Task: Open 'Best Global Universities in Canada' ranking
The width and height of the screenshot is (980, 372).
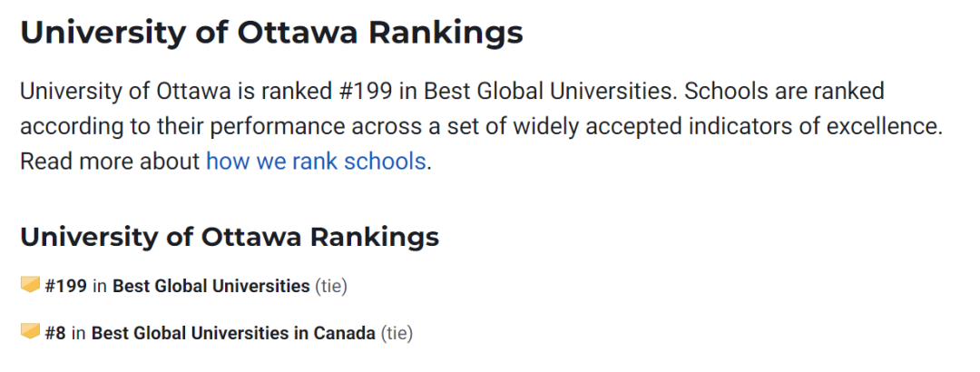Action: [233, 333]
